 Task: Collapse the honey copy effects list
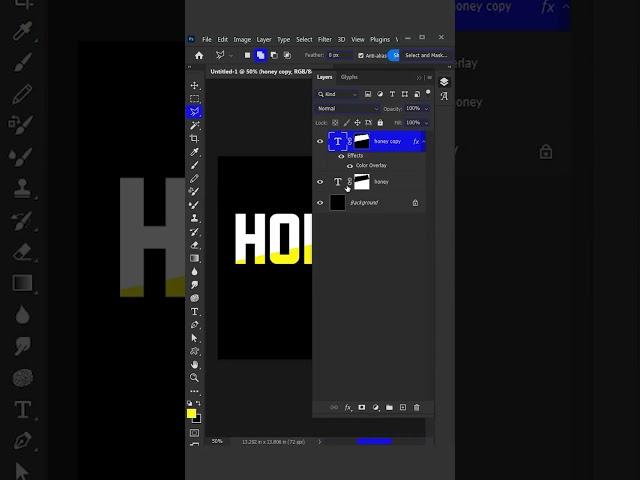pyautogui.click(x=424, y=141)
